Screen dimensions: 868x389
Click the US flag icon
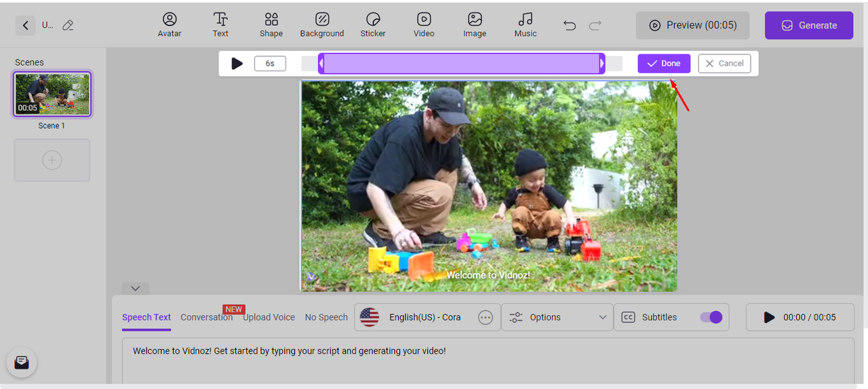pyautogui.click(x=370, y=317)
